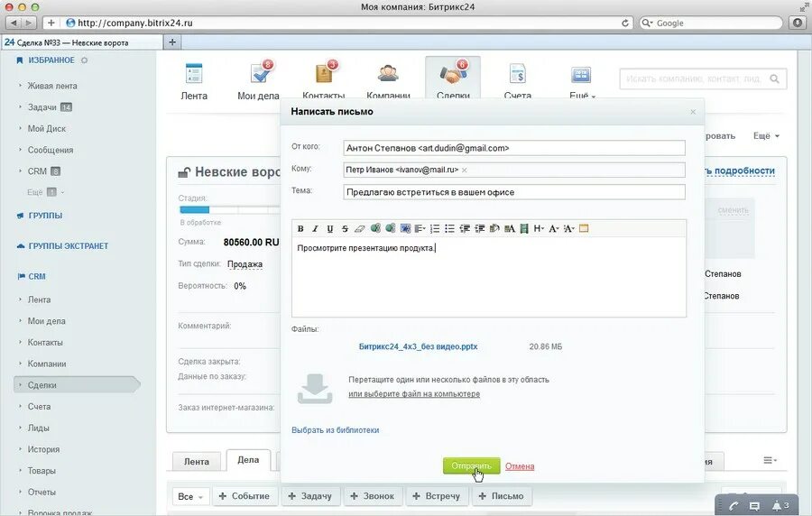Switch to the Лента tab below deal

197,461
